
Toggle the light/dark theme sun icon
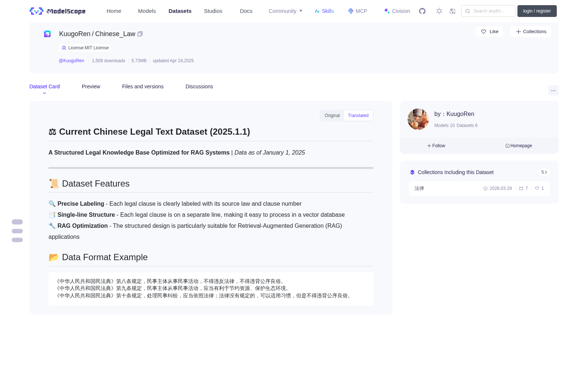click(x=439, y=11)
